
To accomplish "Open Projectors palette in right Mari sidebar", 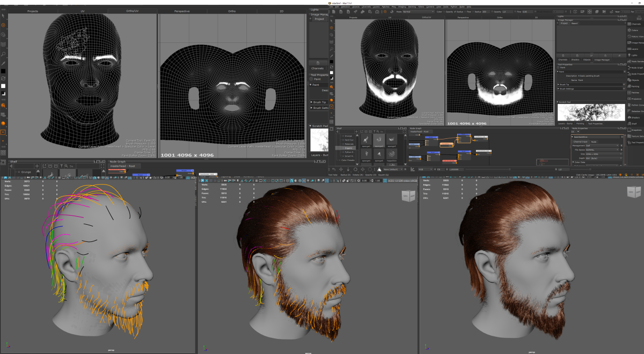I will click(635, 99).
